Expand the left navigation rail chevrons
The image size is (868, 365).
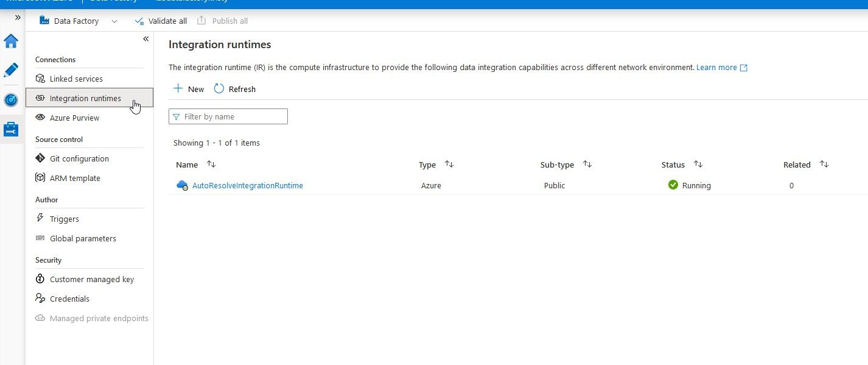(x=18, y=18)
